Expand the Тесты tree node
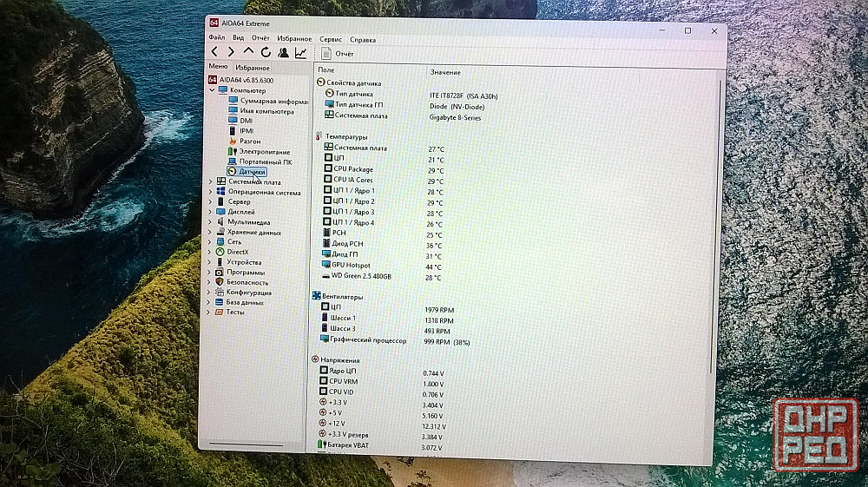 209,313
